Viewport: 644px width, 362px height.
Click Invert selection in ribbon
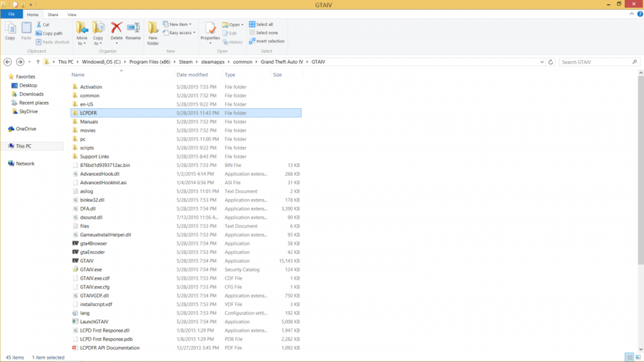[267, 41]
